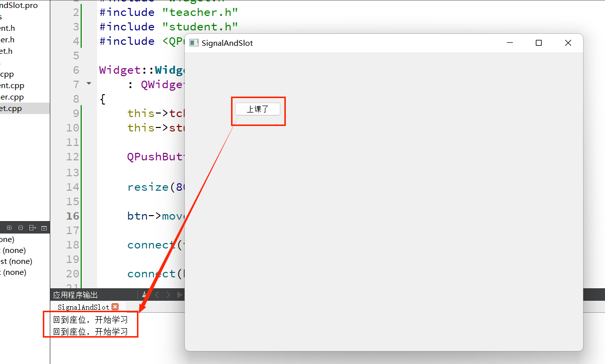The image size is (605, 364).
Task: Expand all with the plus-circle icon
Action: tap(9, 228)
